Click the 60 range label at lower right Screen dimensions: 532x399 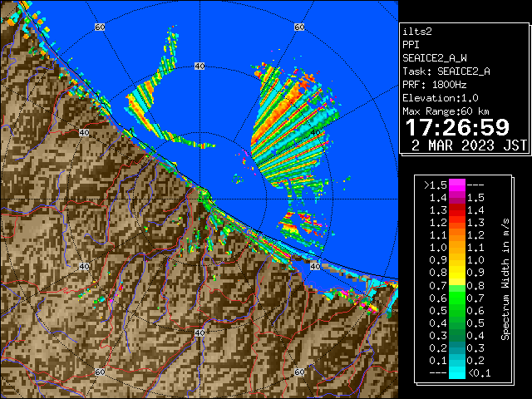point(299,372)
